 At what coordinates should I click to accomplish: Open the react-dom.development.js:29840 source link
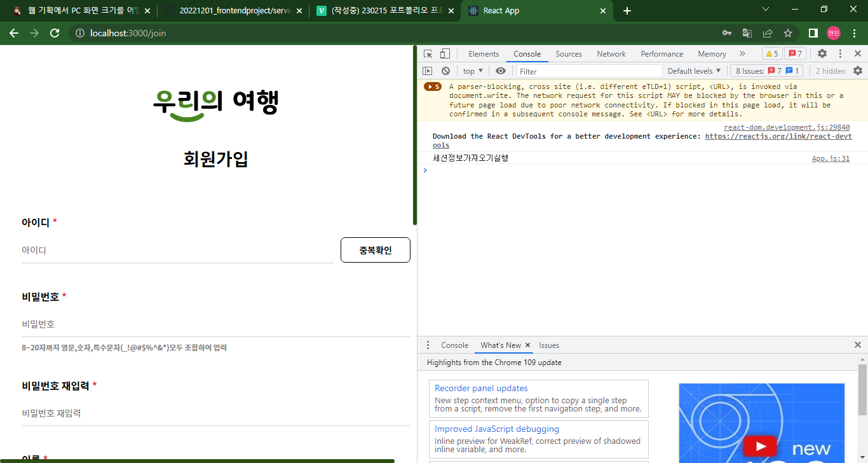click(x=787, y=127)
